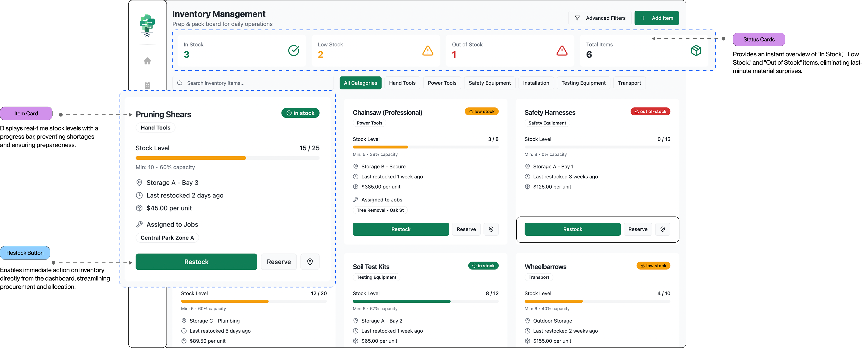Click the in stock badge on Pruning Shears
This screenshot has width=868, height=348.
[300, 113]
